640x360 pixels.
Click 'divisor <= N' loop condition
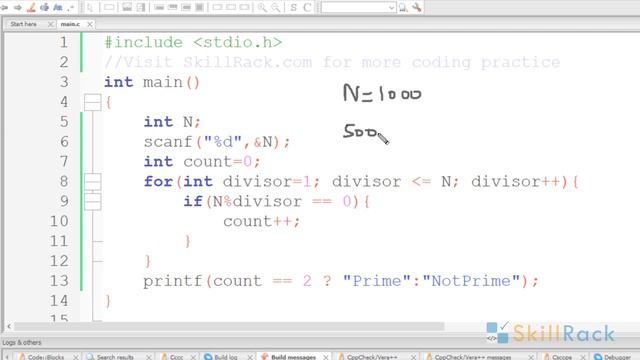pyautogui.click(x=391, y=182)
